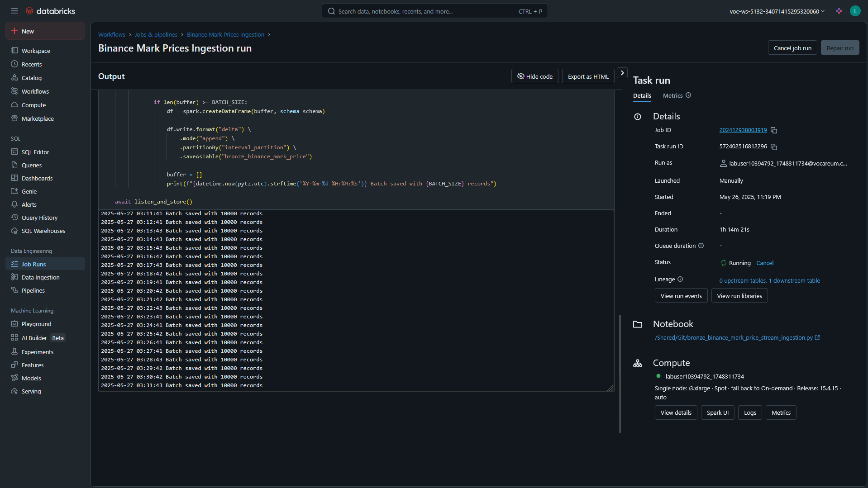
Task: Grab the output resize handle corner
Action: click(x=610, y=388)
